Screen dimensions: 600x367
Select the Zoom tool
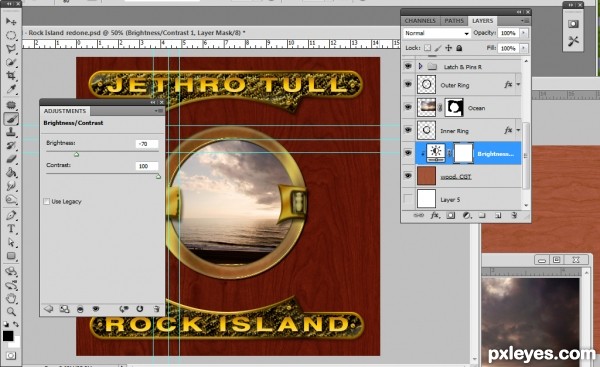click(11, 311)
